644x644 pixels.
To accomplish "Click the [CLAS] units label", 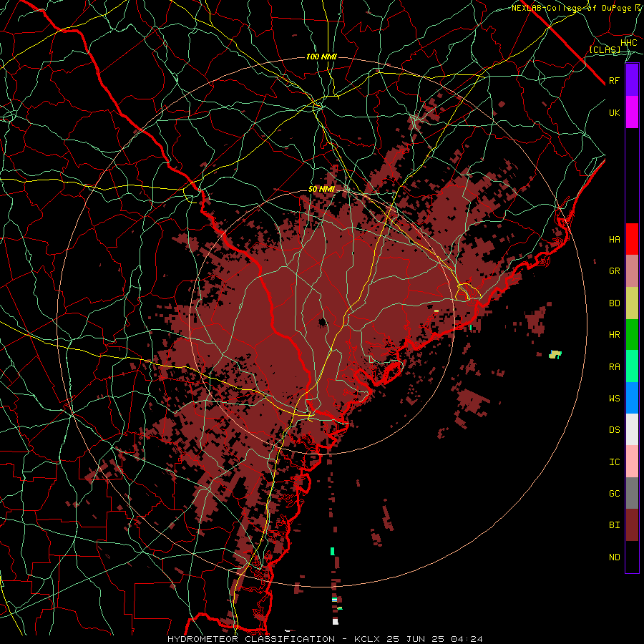I will 605,49.
